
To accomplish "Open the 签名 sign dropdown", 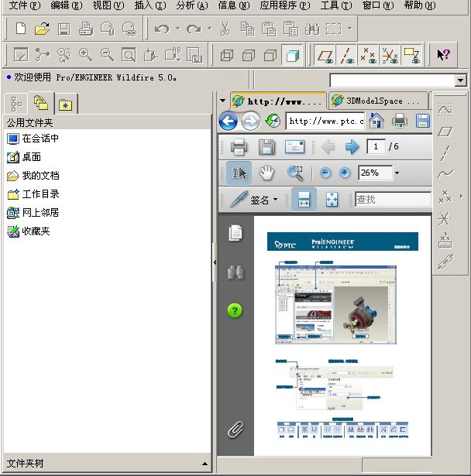I will [275, 200].
